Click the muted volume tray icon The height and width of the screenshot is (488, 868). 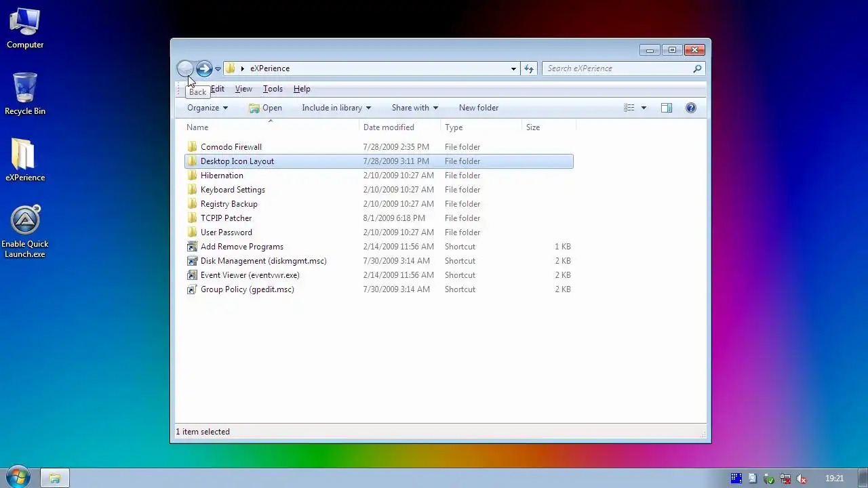click(802, 479)
